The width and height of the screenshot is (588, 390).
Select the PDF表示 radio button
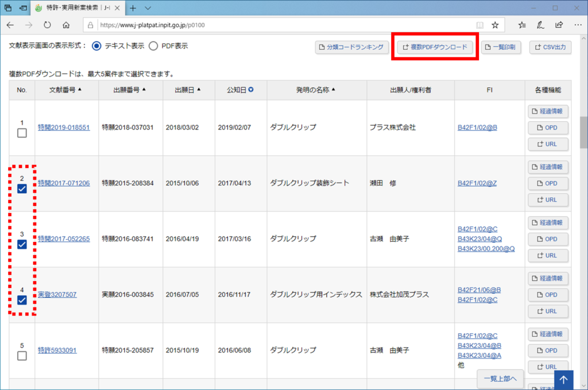pos(153,46)
